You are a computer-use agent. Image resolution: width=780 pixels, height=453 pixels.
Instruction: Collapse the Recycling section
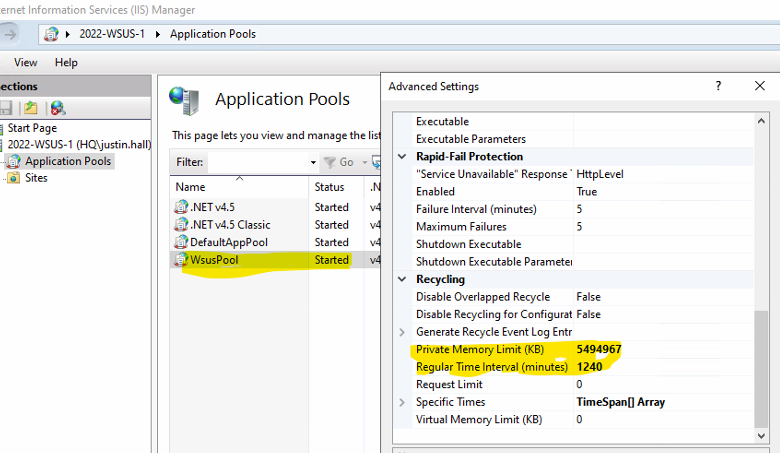pos(402,279)
